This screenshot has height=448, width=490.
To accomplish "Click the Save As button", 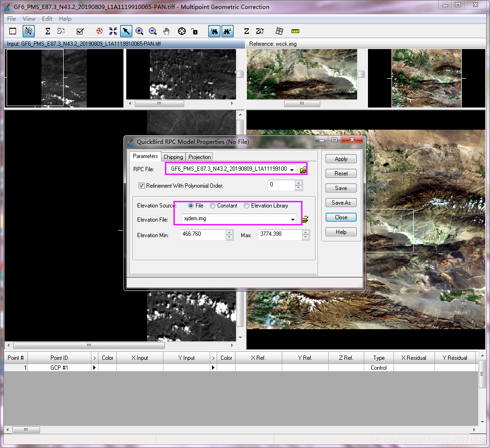I will [x=341, y=203].
